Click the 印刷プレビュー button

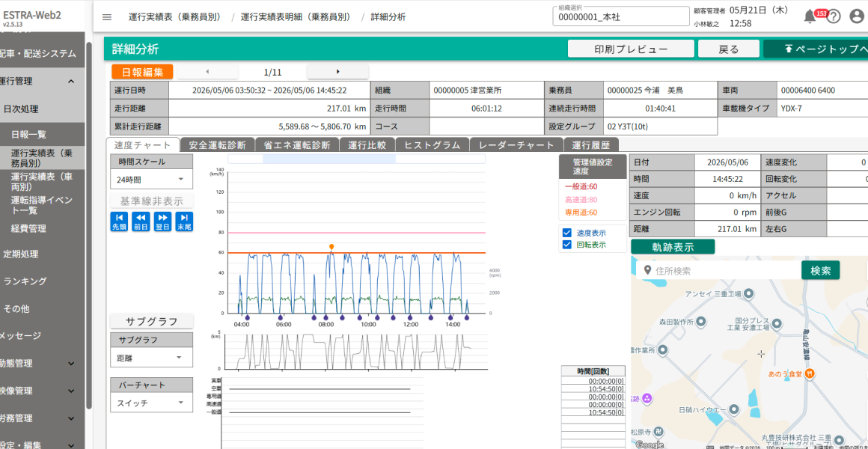tap(631, 49)
